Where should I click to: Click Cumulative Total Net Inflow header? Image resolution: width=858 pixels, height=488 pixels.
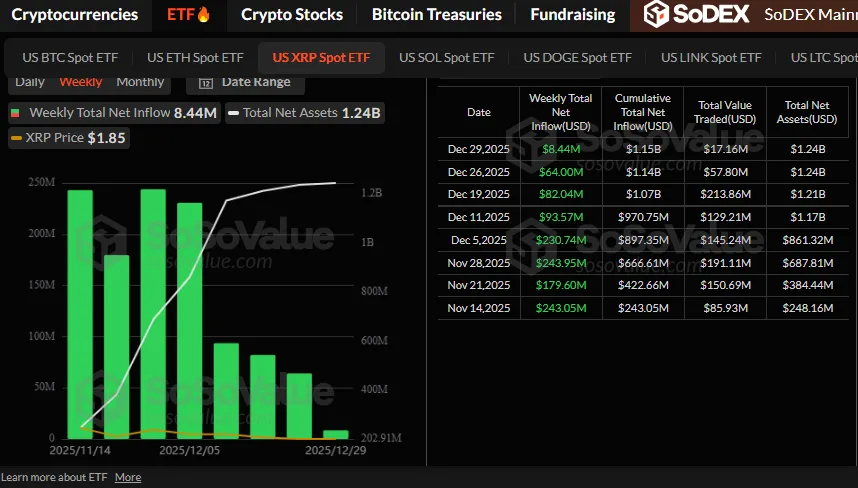[x=643, y=112]
